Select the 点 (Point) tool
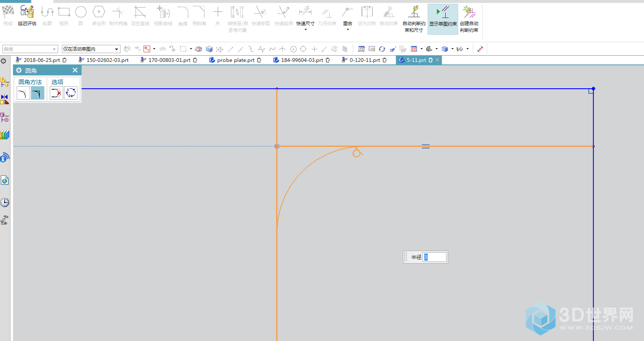This screenshot has width=644, height=341. [x=218, y=16]
